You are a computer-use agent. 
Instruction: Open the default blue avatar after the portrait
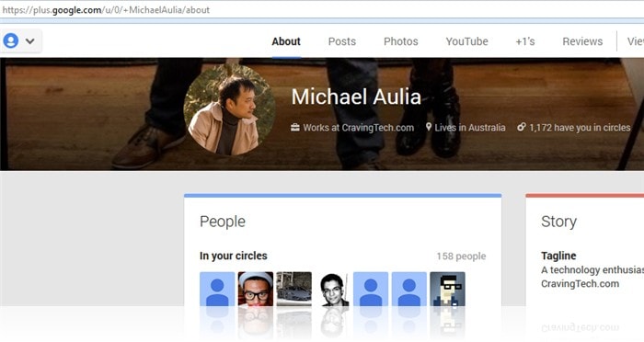[x=371, y=289]
